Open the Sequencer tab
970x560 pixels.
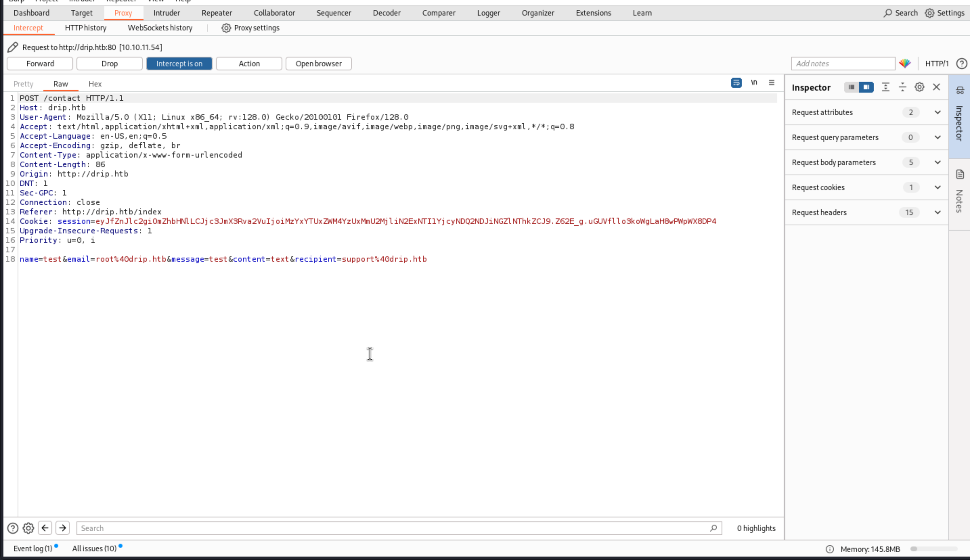click(x=334, y=13)
